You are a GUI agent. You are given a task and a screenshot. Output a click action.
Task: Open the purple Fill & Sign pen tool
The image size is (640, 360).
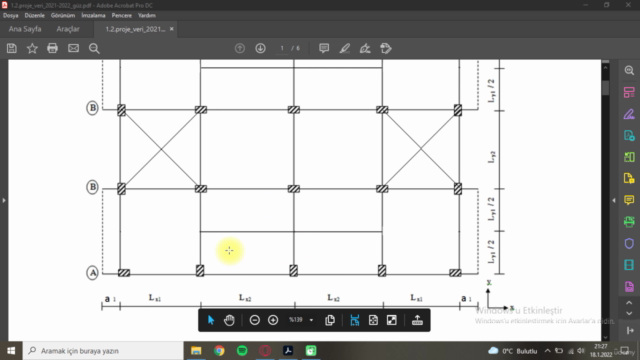coord(629,114)
